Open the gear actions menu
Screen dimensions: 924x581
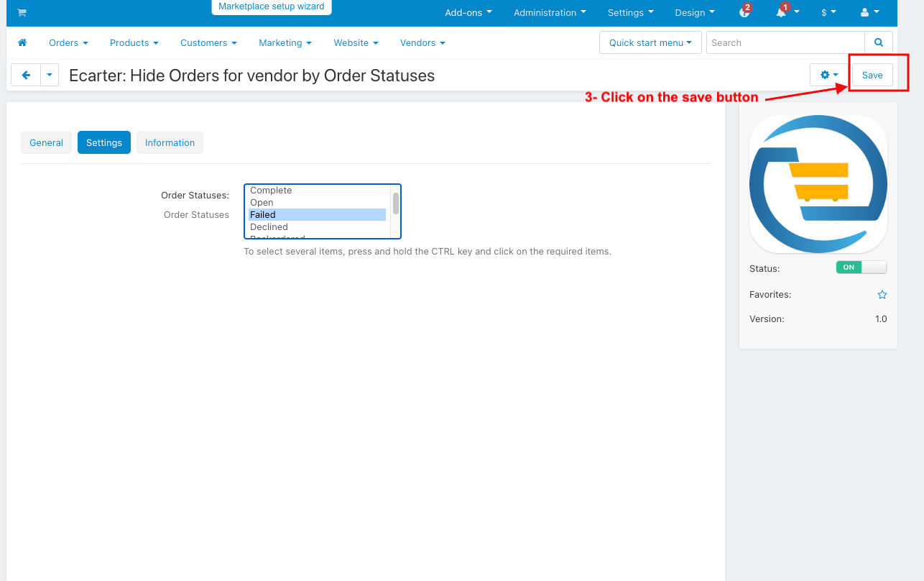coord(829,75)
